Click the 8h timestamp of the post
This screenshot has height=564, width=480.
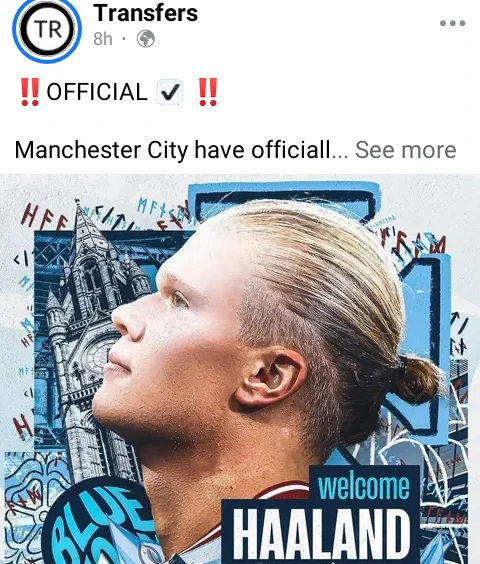103,39
